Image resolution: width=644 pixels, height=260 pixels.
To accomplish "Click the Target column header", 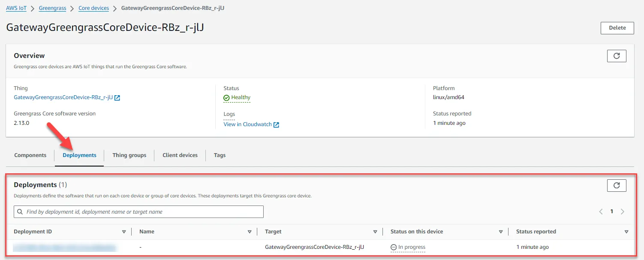I will click(273, 232).
